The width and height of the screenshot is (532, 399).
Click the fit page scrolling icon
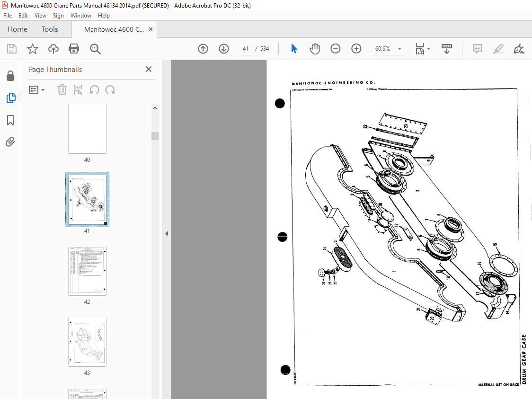click(420, 49)
